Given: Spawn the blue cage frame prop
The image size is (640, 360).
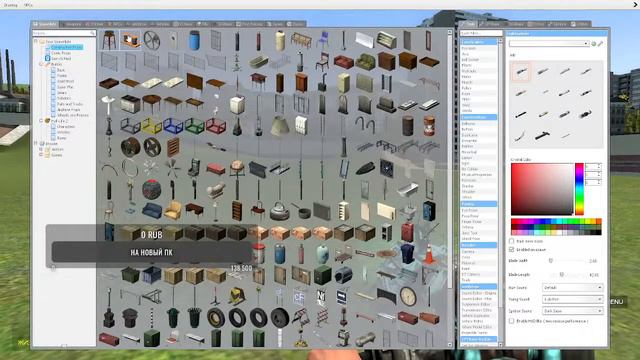Looking at the screenshot, I should 173,125.
